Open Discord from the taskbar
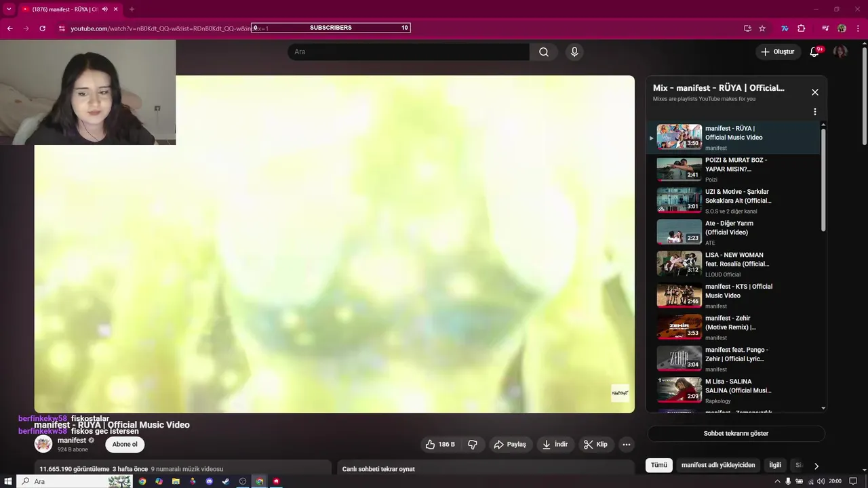 click(209, 481)
